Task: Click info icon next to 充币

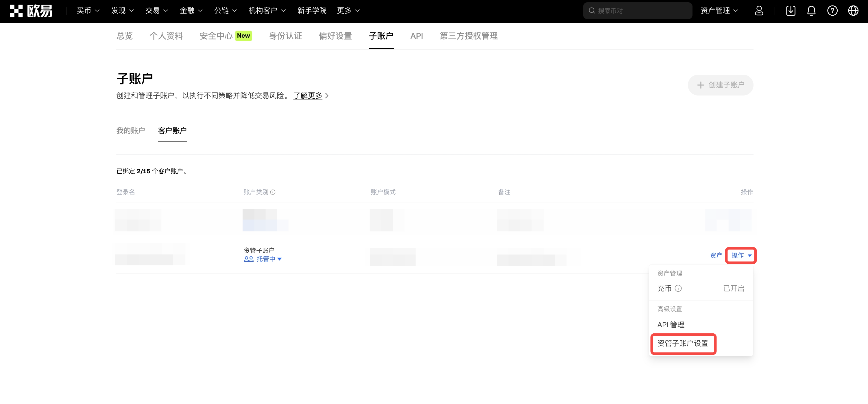Action: [x=678, y=288]
